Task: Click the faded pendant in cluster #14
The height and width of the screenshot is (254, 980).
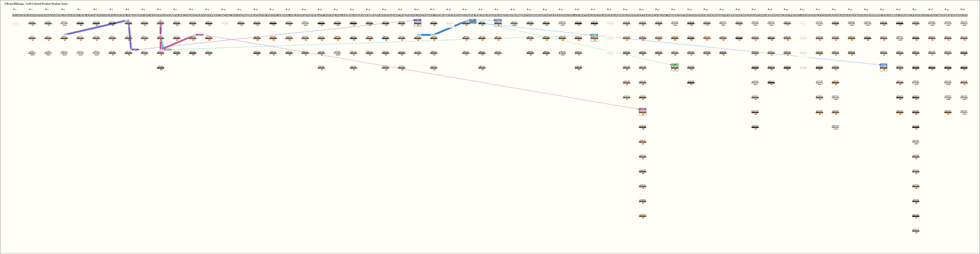Action: tap(224, 23)
